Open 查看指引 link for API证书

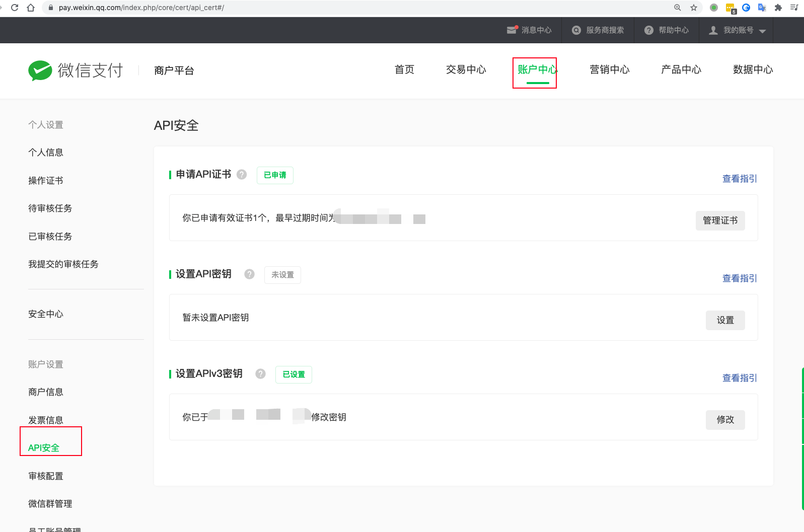739,179
